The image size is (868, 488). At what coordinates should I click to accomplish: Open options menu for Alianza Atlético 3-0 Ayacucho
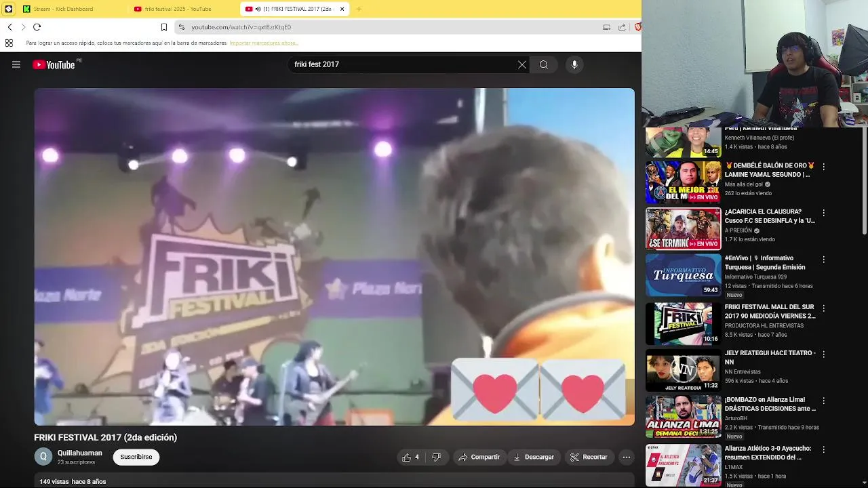[x=824, y=449]
